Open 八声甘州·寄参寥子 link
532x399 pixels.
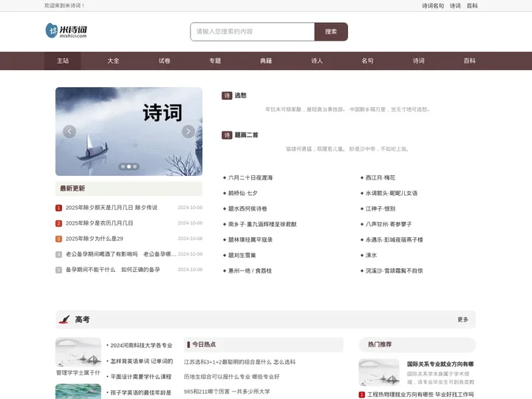[389, 225]
